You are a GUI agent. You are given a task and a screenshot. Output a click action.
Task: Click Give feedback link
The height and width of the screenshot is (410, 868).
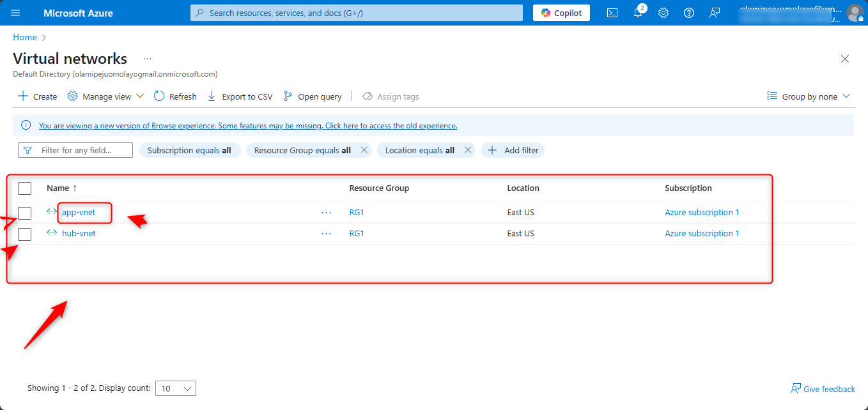pos(823,389)
